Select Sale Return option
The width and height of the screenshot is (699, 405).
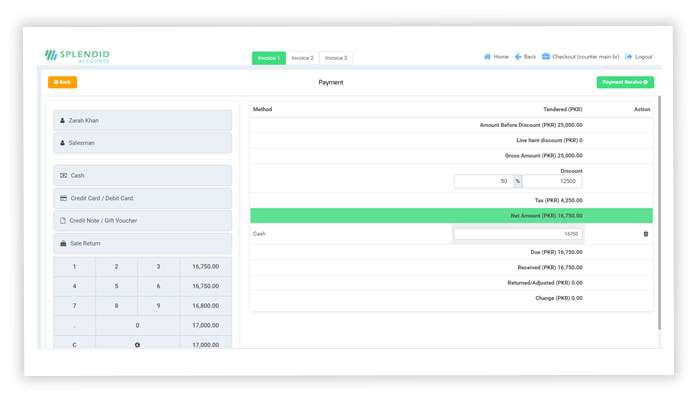coord(142,243)
